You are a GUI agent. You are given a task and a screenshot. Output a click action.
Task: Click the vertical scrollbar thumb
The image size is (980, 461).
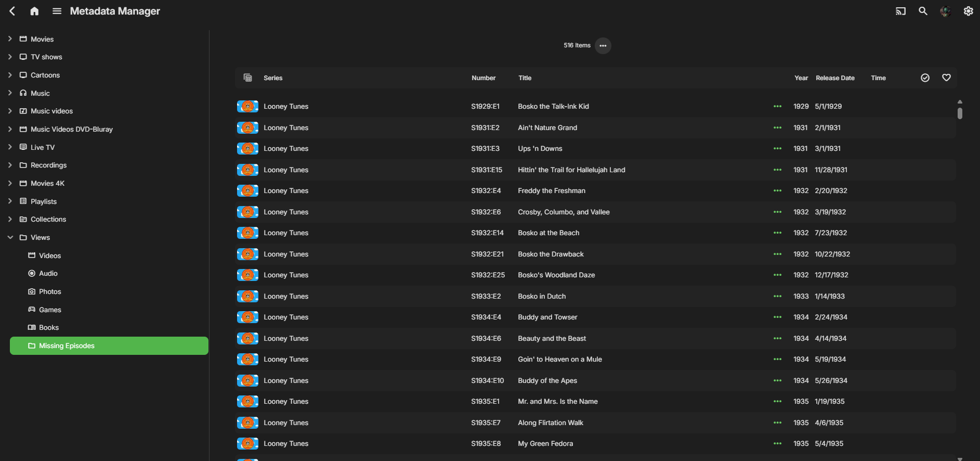pos(960,113)
